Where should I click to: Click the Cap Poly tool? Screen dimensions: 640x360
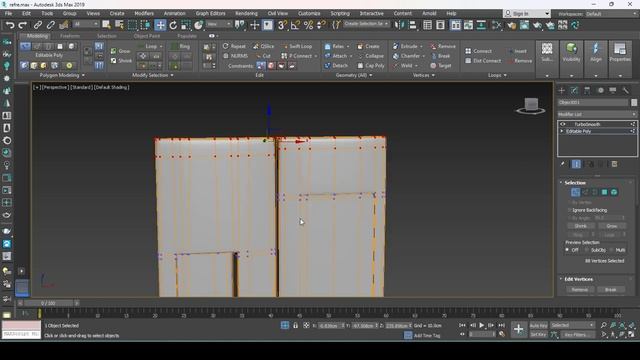coord(371,65)
